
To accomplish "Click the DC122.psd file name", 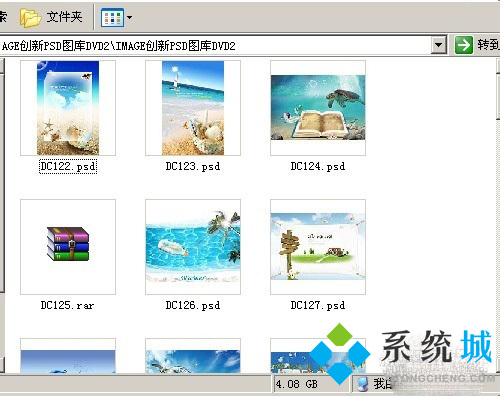I will click(68, 166).
